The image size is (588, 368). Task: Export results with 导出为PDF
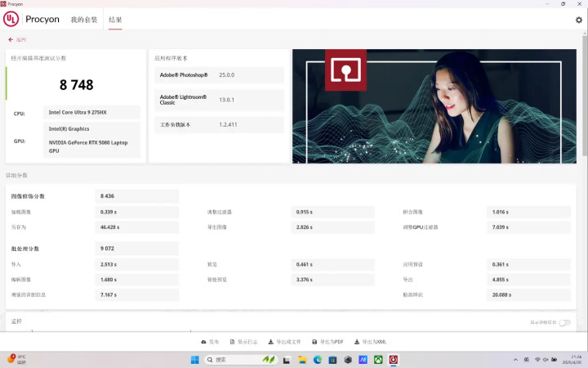[x=327, y=342]
